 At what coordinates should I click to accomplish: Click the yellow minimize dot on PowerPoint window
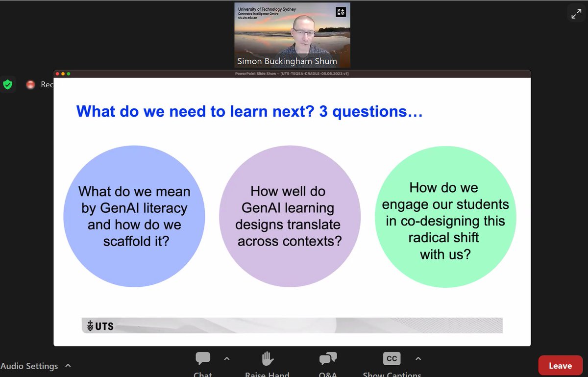click(63, 74)
